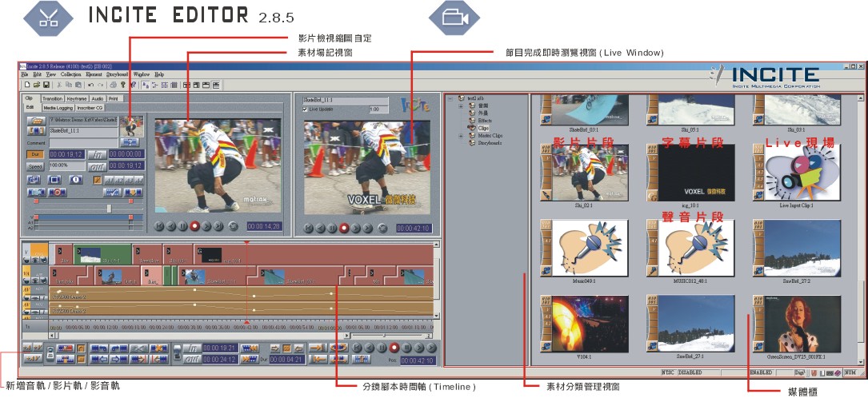
Task: Click the New file toolbar icon
Action: [27, 85]
